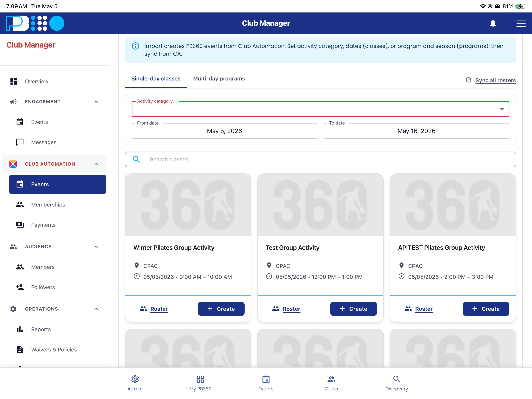This screenshot has width=532, height=399.
Task: Open Overview in the sidebar
Action: coord(54,81)
